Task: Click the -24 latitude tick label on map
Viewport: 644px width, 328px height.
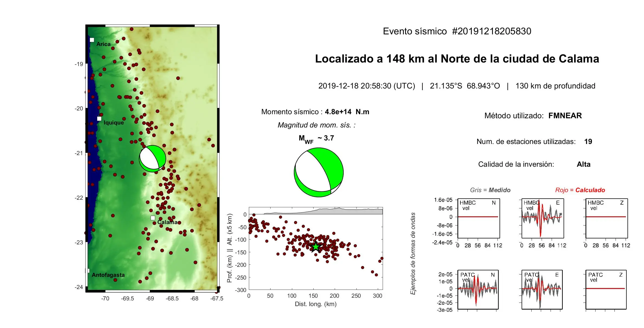Action: coord(79,287)
